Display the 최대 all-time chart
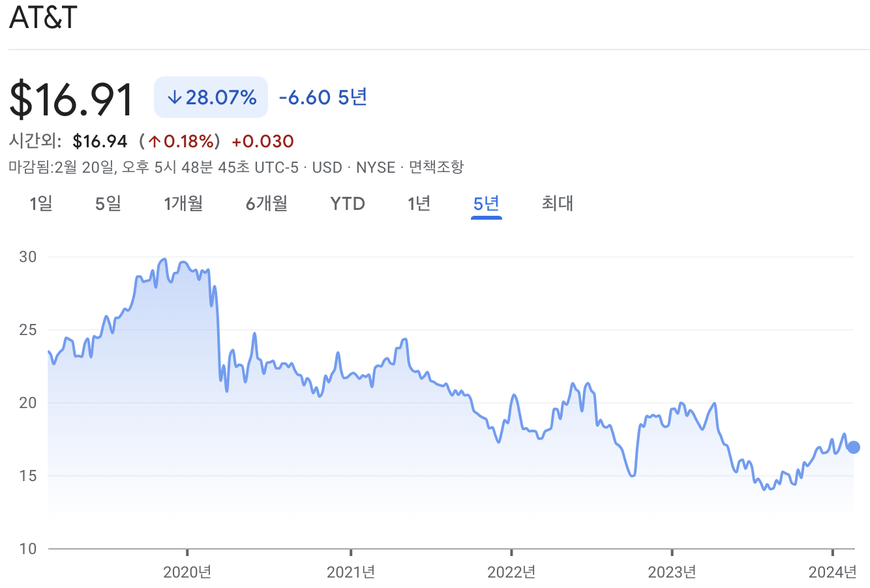870x588 pixels. [x=557, y=203]
